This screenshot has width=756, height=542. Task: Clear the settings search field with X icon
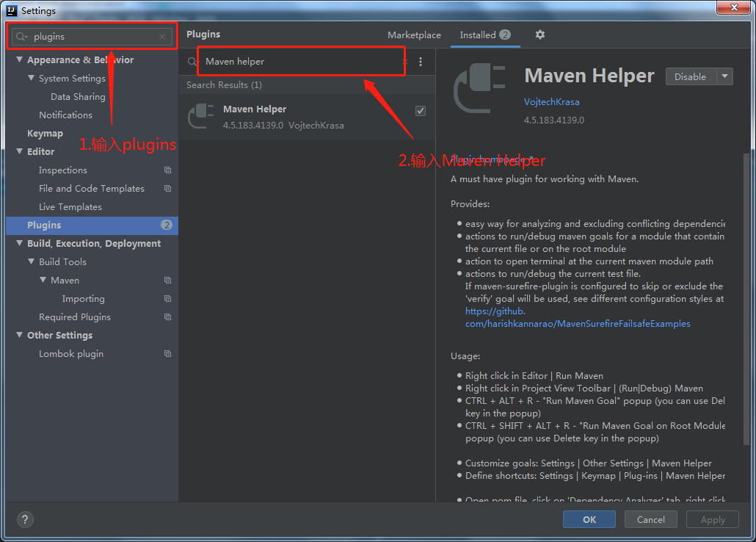162,37
